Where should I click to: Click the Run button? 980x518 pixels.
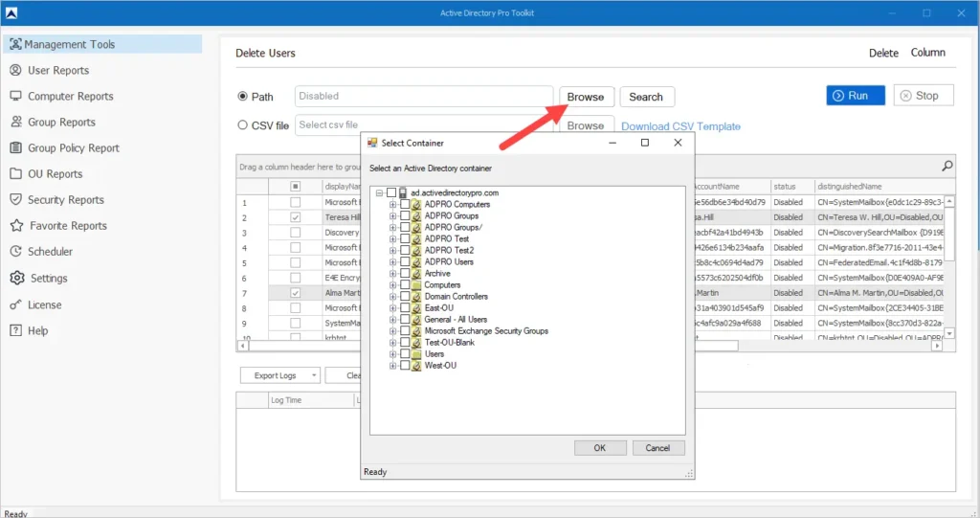click(855, 96)
